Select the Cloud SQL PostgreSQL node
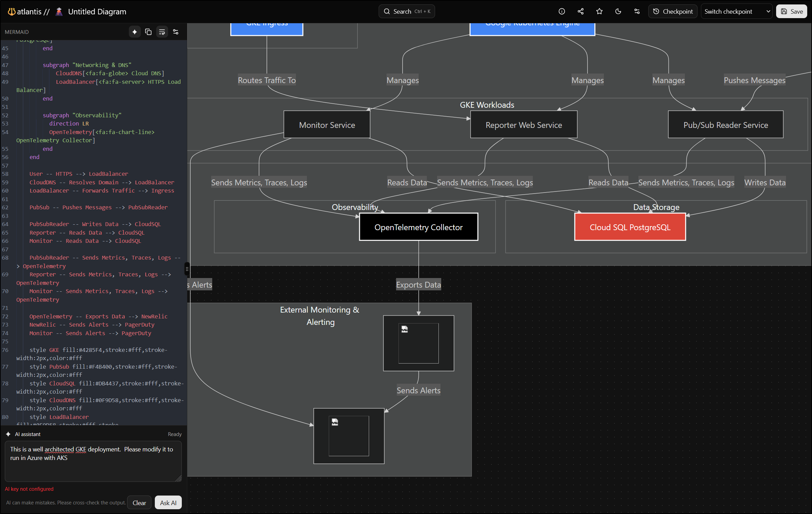Image resolution: width=812 pixels, height=514 pixels. [x=630, y=227]
